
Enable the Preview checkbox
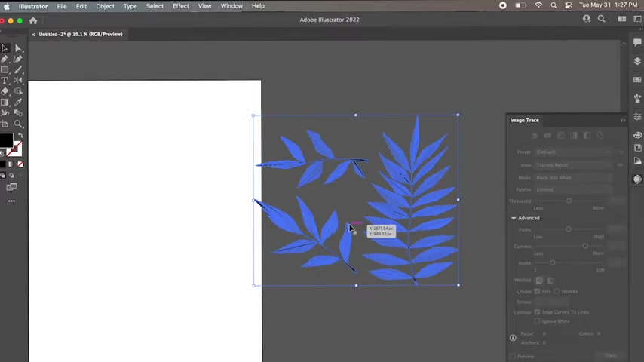513,356
